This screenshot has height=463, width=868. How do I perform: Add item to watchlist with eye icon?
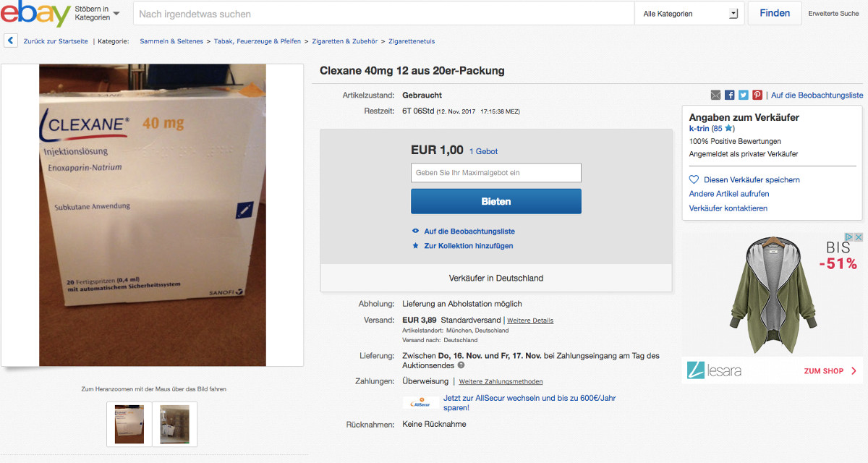[x=415, y=231]
